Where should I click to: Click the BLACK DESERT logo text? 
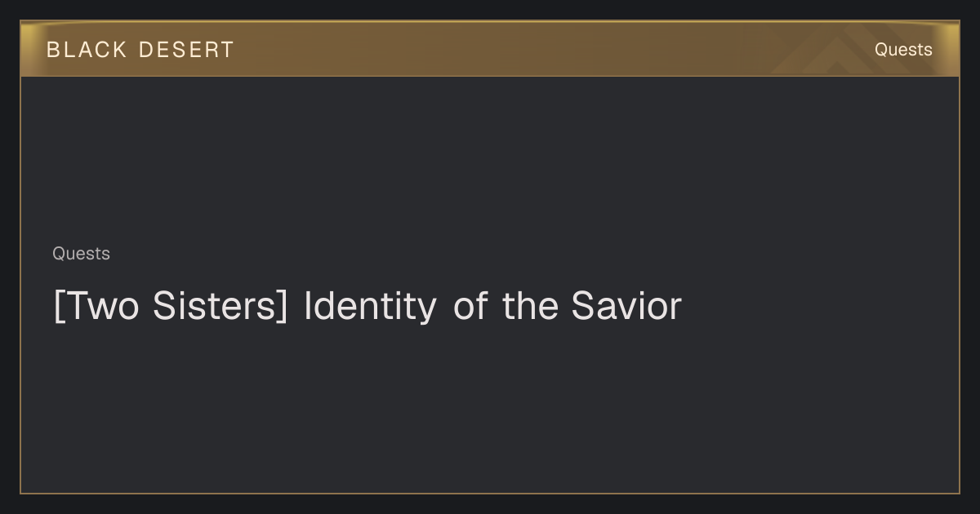140,50
